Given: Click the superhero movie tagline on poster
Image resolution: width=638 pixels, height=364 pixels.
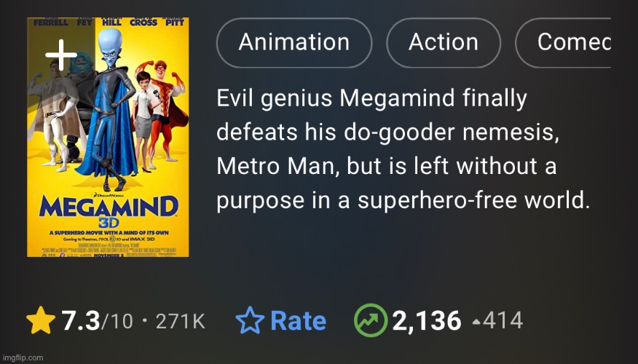Looking at the screenshot, I should (107, 232).
